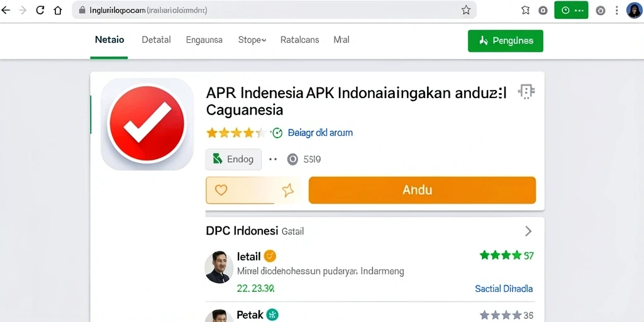The width and height of the screenshot is (644, 322).
Task: Focus the browser address bar URL field
Action: point(274,10)
